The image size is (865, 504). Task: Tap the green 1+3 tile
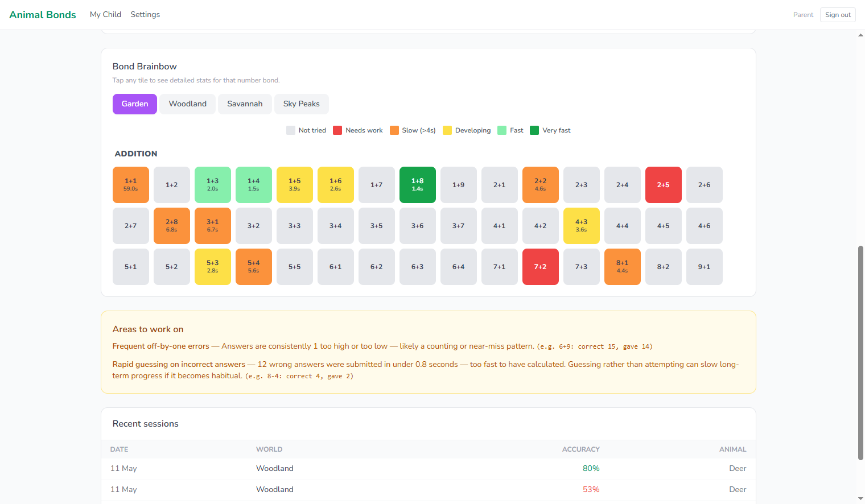click(x=213, y=185)
